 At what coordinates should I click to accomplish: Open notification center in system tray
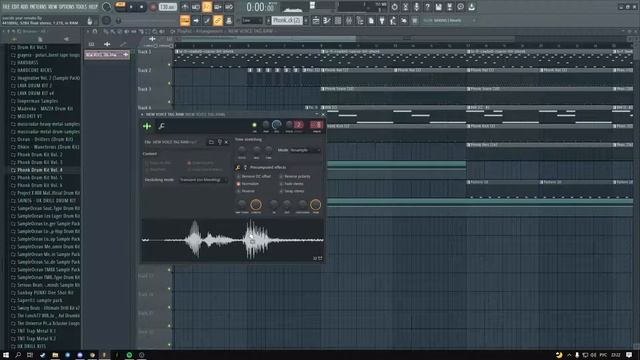(x=629, y=355)
